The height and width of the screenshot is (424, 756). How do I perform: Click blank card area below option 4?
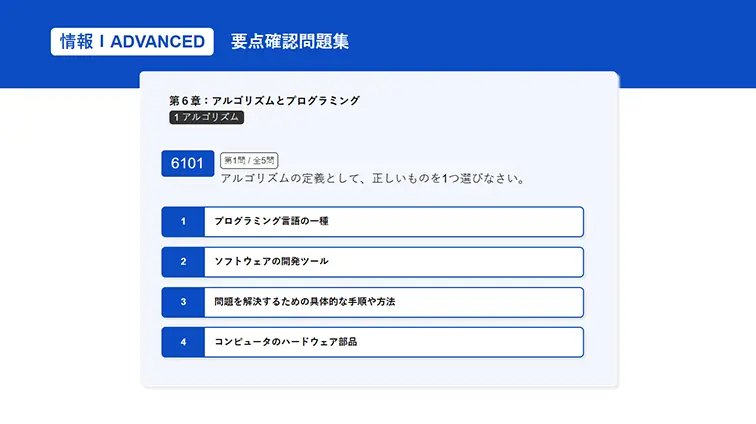coord(380,372)
